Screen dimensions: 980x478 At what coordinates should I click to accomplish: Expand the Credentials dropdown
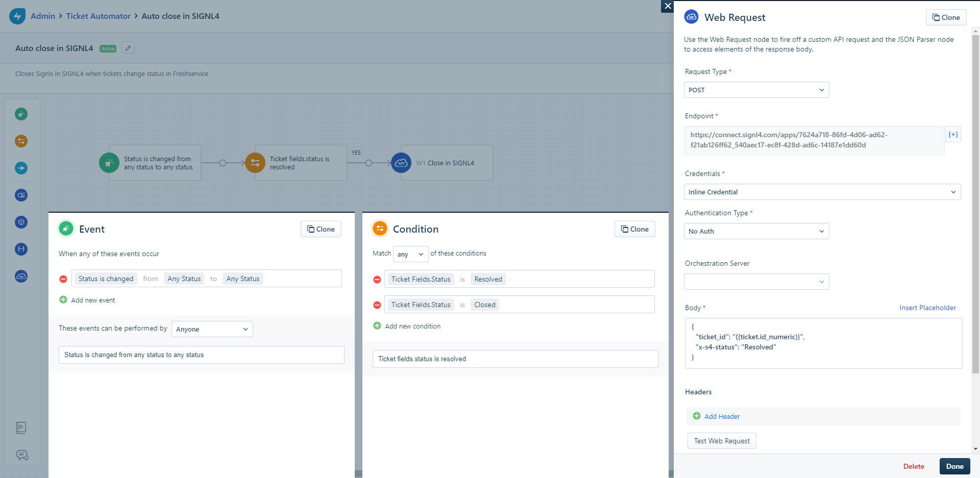[x=822, y=192]
